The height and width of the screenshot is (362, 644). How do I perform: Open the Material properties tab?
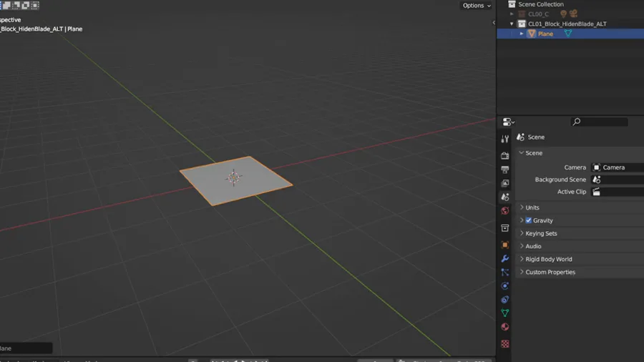pos(504,327)
